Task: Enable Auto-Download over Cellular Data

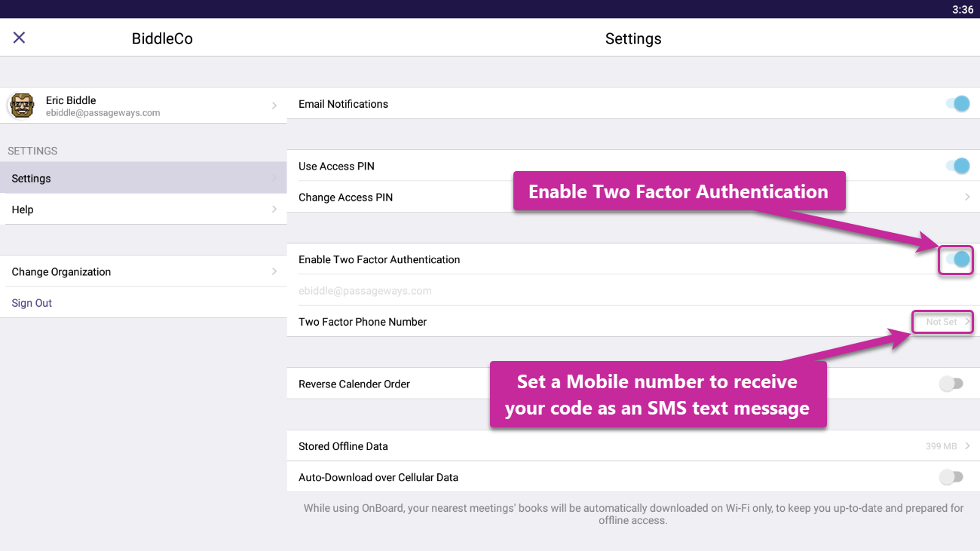Action: pos(951,477)
